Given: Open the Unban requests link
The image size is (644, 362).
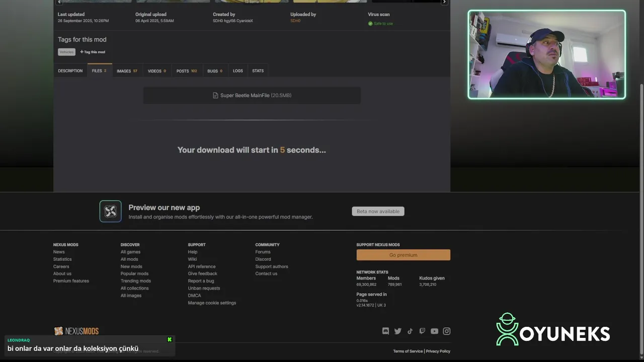Looking at the screenshot, I should [204, 288].
